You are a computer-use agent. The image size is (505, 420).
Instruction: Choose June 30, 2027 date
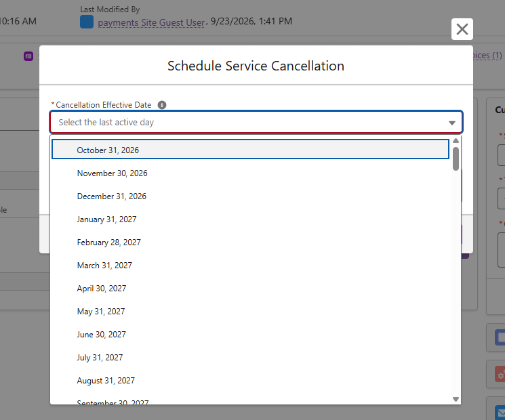tap(250, 335)
